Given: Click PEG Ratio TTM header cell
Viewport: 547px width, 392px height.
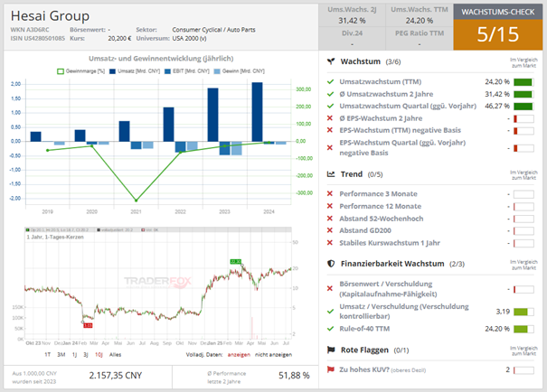Looking at the screenshot, I should point(420,33).
